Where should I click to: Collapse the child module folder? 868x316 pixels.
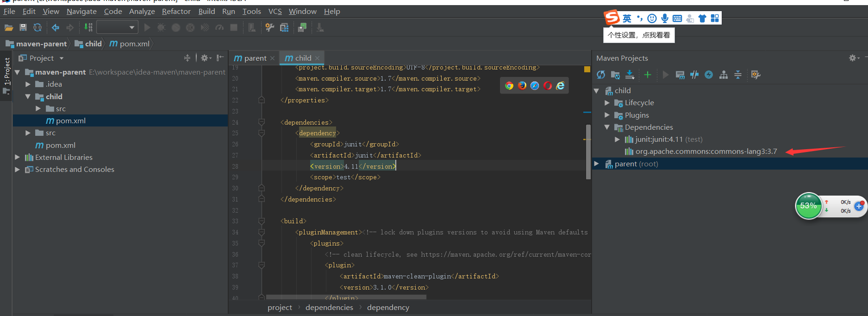[x=28, y=96]
